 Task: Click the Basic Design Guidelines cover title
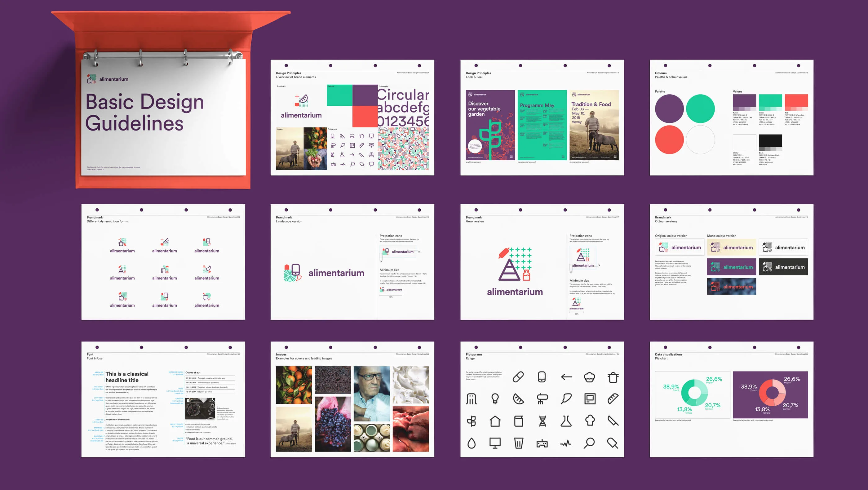144,112
